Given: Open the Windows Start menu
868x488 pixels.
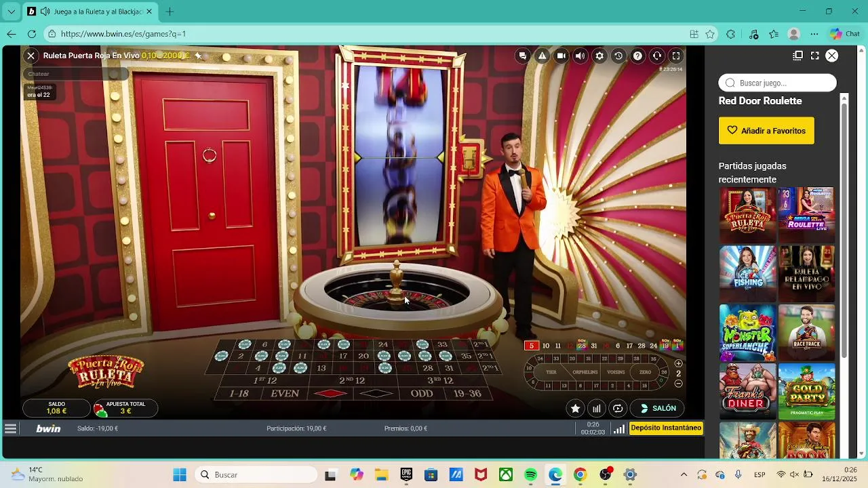Looking at the screenshot, I should pyautogui.click(x=180, y=474).
